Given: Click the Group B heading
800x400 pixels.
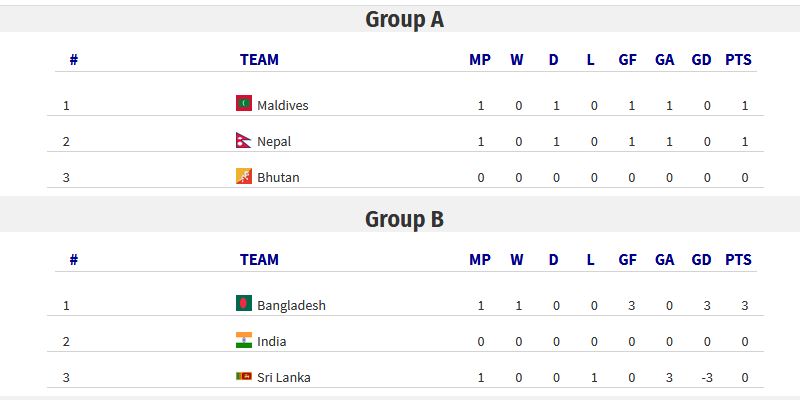Looking at the screenshot, I should (x=405, y=219).
